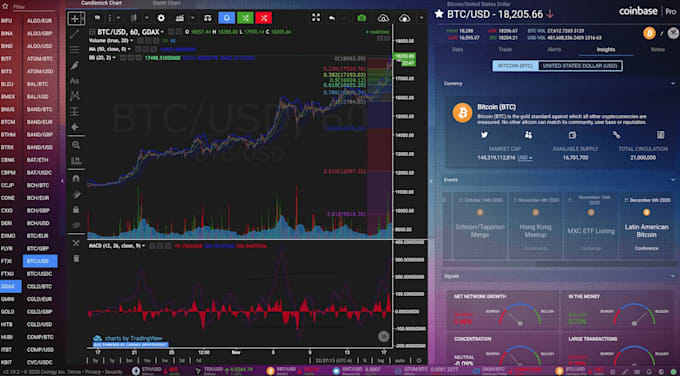680x376 pixels.
Task: Switch to the Candlestick Chart tab
Action: 101,3
